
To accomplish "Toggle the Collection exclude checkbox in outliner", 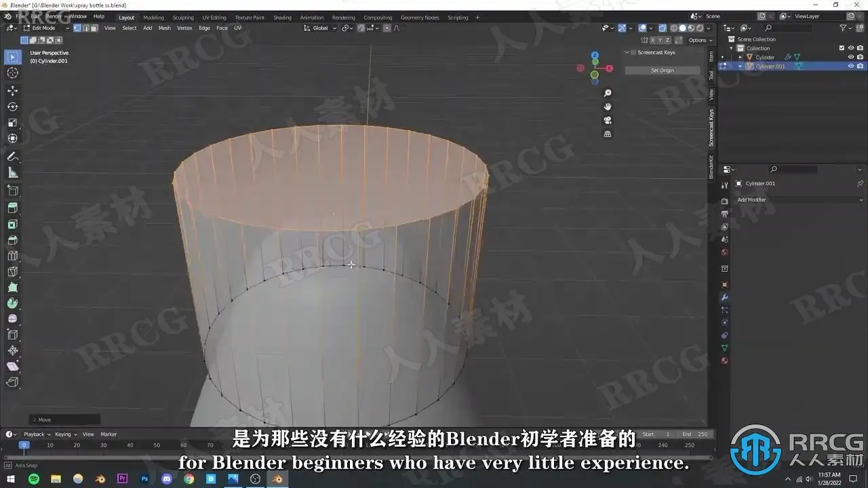I will [842, 48].
